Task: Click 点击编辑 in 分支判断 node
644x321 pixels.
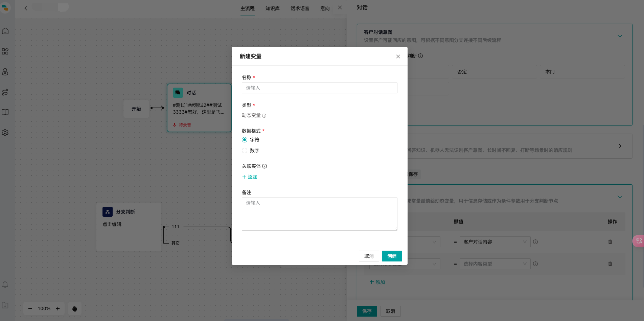Action: [112, 224]
